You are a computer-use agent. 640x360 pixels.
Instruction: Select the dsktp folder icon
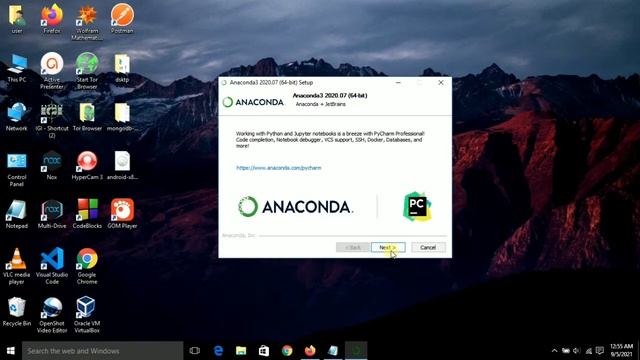(122, 68)
